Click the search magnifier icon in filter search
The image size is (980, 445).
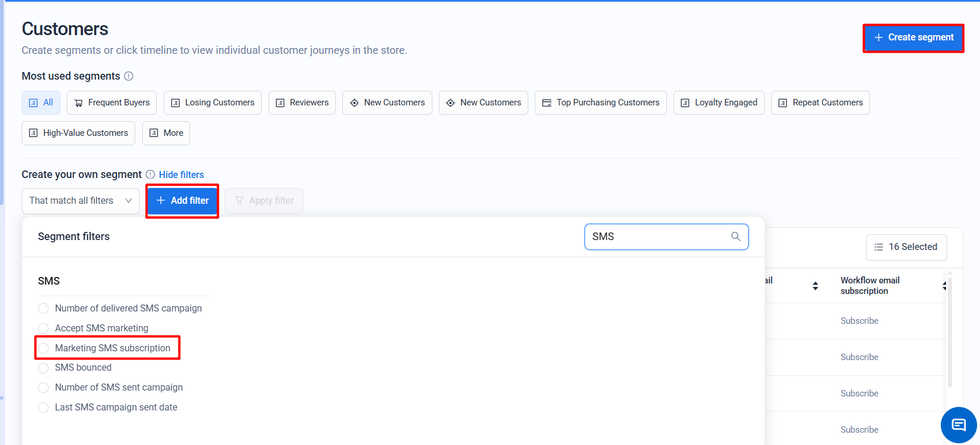click(735, 237)
